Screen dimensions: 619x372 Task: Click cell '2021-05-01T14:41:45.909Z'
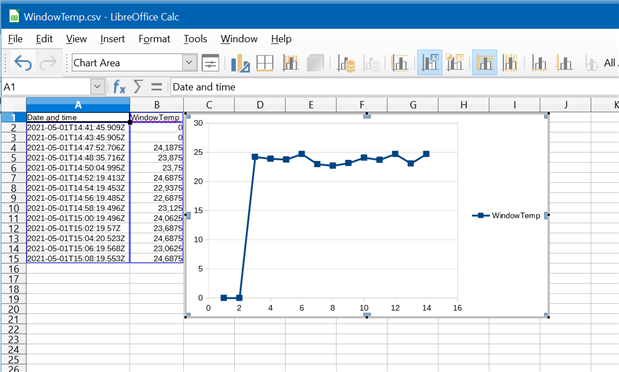pyautogui.click(x=78, y=127)
